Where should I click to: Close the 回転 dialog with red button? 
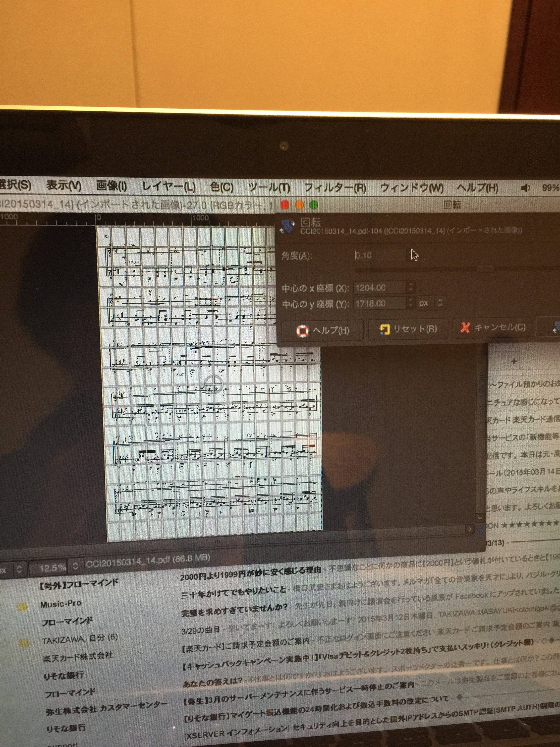[x=285, y=205]
